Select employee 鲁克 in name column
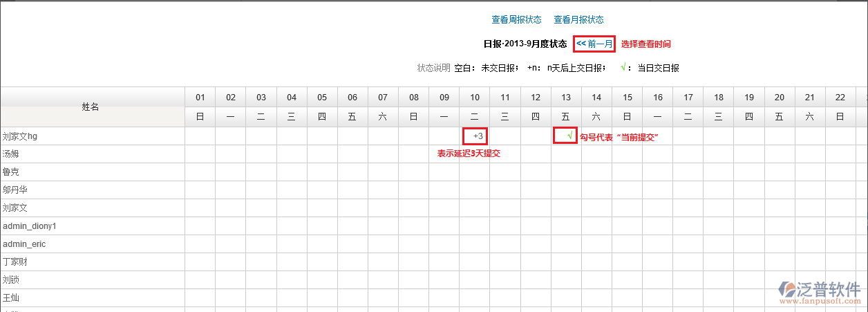This screenshot has height=312, width=868. point(11,172)
